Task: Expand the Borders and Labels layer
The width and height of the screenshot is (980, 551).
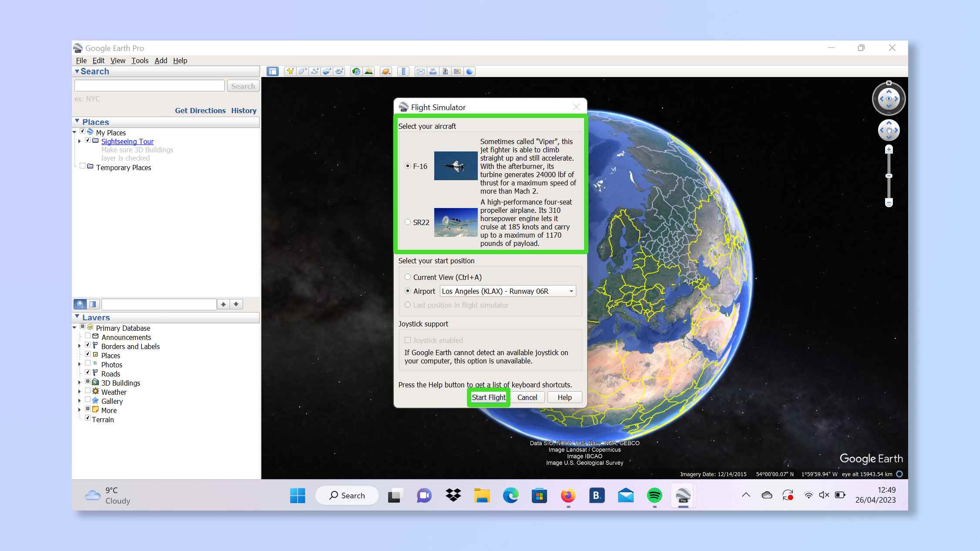Action: [80, 346]
